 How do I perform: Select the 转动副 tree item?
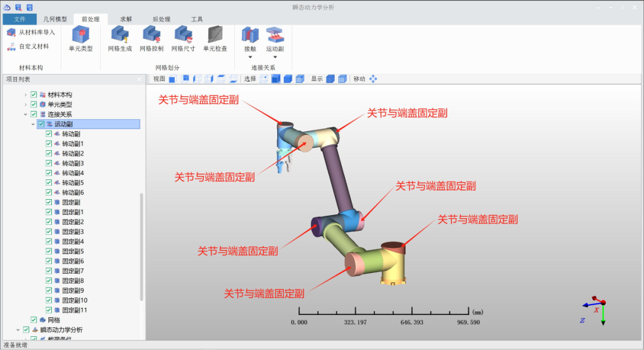(71, 134)
